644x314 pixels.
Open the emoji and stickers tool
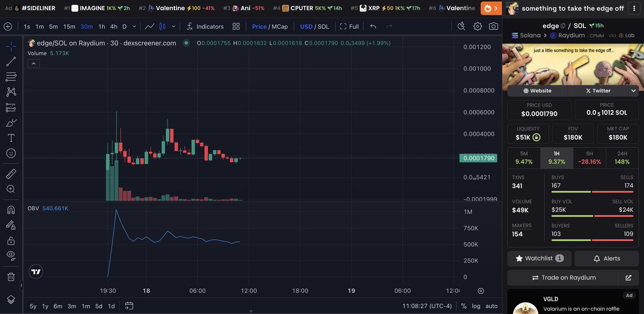pos(11,154)
